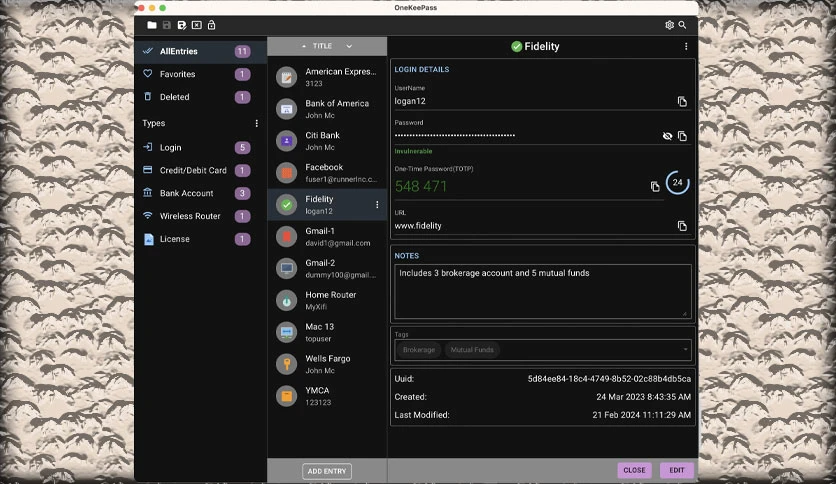Click the EDIT button
The width and height of the screenshot is (836, 484).
[677, 470]
